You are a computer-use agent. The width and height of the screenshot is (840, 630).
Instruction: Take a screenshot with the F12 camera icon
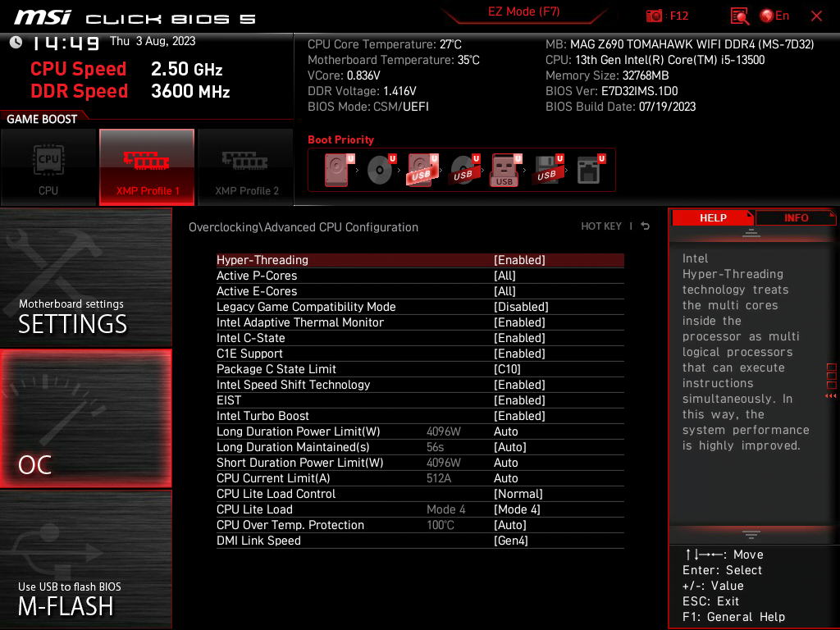click(x=654, y=16)
